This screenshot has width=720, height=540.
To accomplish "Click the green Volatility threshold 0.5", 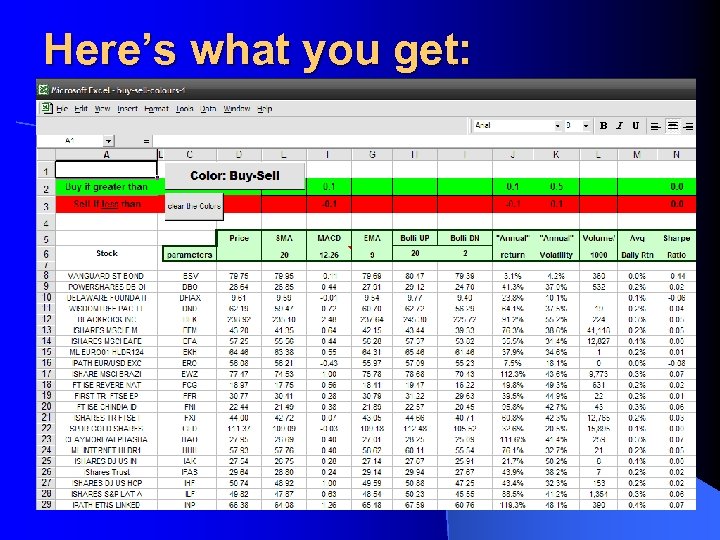I will click(x=556, y=187).
